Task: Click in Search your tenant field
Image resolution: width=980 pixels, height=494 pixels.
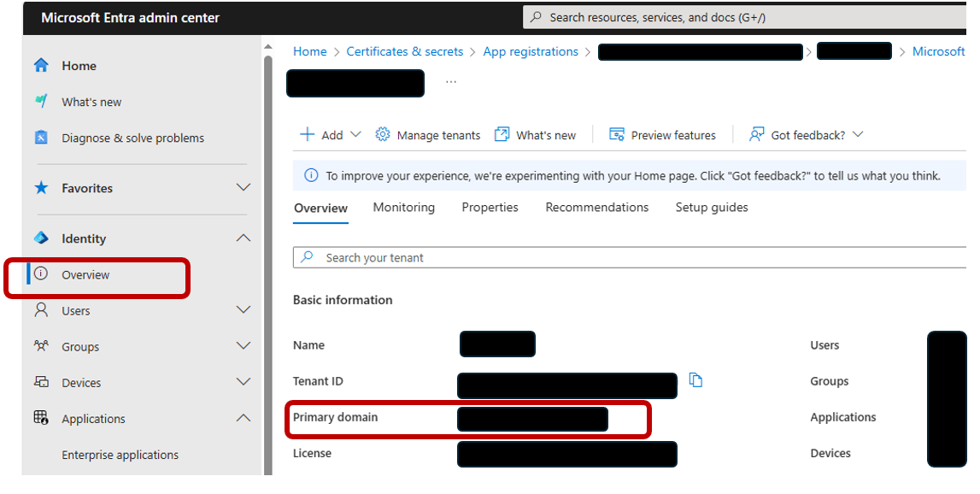Action: (630, 257)
